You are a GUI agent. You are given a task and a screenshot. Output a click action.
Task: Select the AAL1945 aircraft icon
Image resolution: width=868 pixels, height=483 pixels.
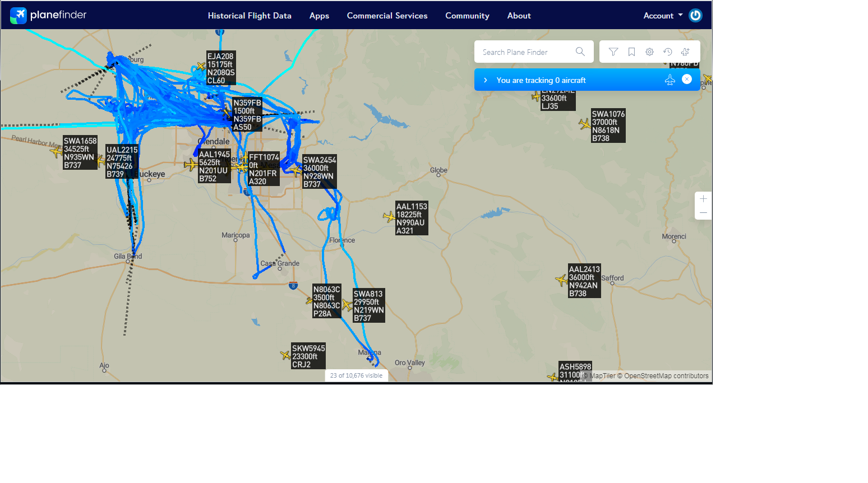coord(191,164)
